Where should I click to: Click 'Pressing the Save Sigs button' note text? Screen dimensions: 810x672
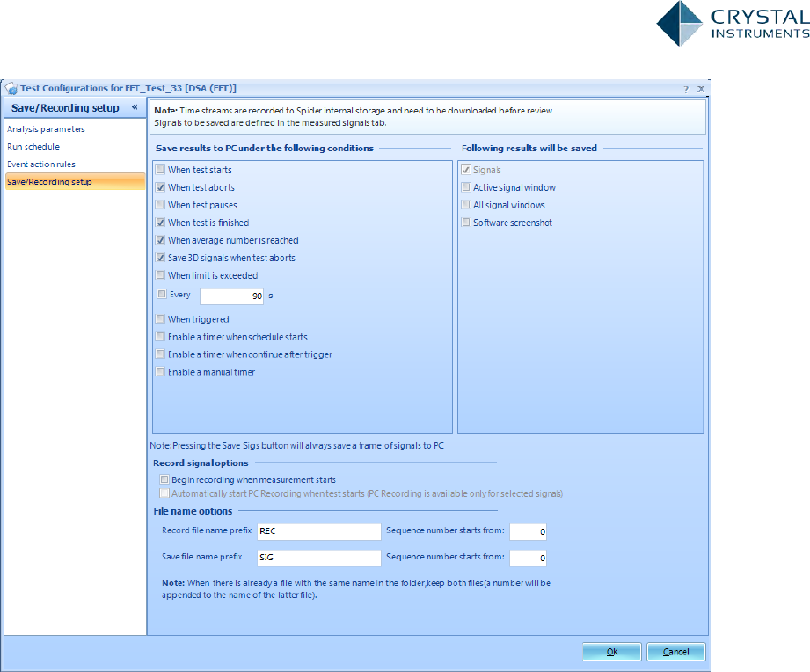pos(297,446)
